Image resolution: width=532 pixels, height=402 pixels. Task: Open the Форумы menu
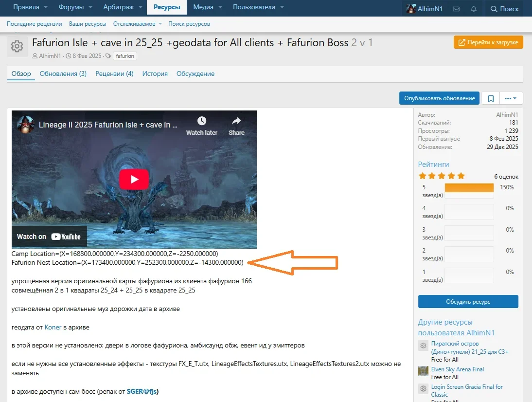71,7
